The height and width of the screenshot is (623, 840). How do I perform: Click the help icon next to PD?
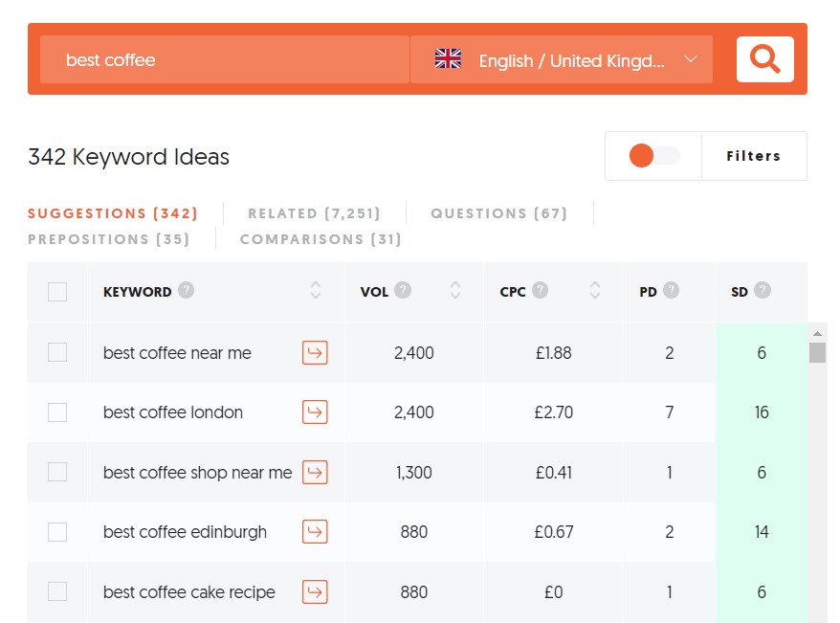point(671,290)
